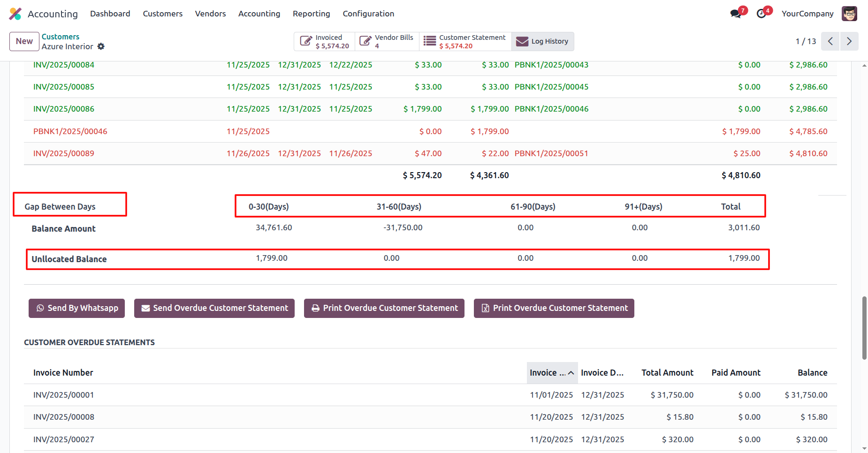Open the Customers breadcrumb link
Viewport: 868px width, 453px height.
61,37
